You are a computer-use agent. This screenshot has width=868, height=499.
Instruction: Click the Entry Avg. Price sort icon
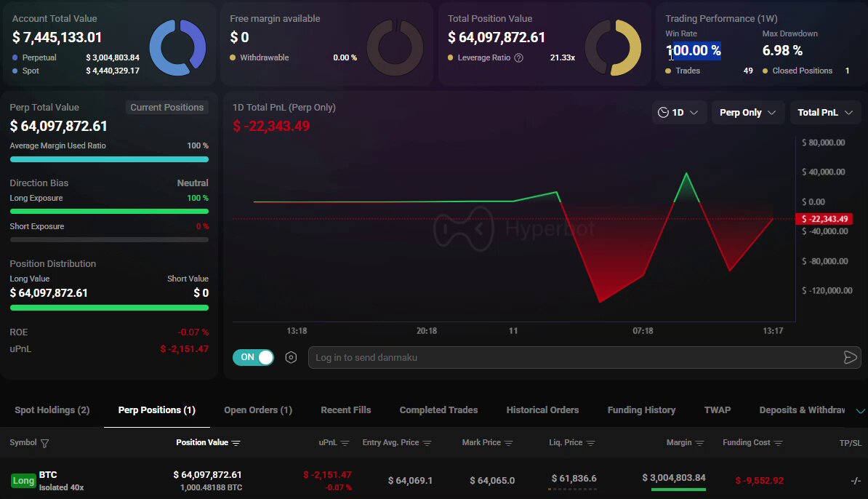coord(427,443)
